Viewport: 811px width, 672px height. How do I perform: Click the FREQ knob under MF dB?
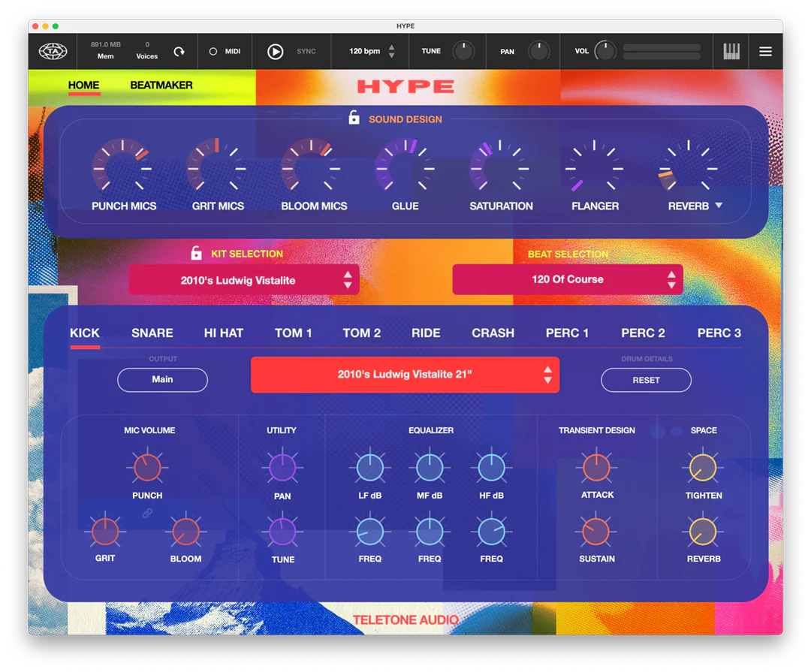(x=430, y=532)
